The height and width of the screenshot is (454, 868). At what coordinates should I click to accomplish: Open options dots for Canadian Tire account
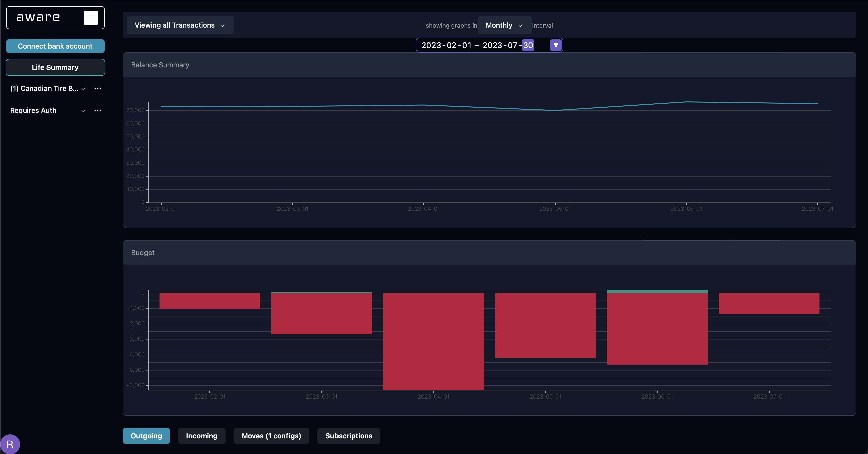[98, 89]
